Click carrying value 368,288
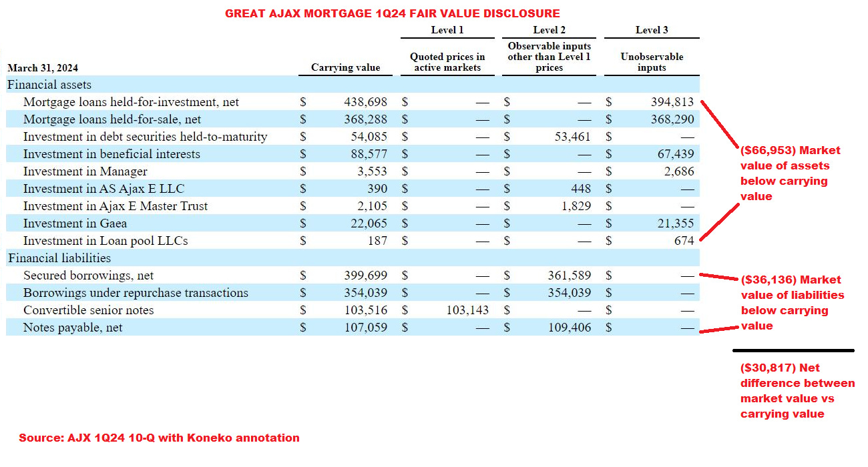The image size is (868, 467). (x=366, y=119)
